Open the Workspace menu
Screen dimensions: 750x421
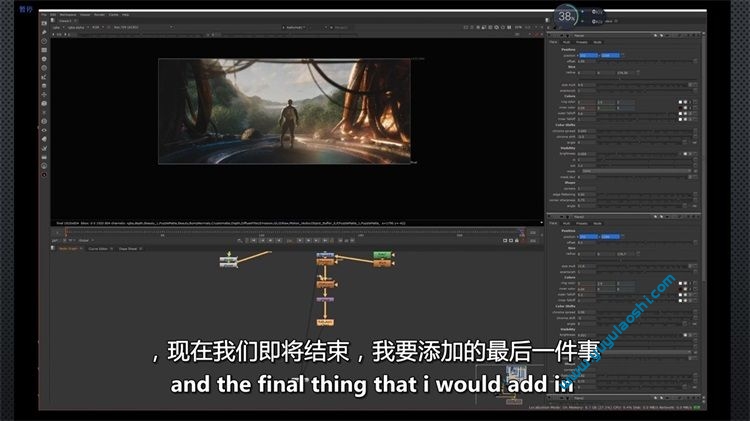click(x=68, y=15)
